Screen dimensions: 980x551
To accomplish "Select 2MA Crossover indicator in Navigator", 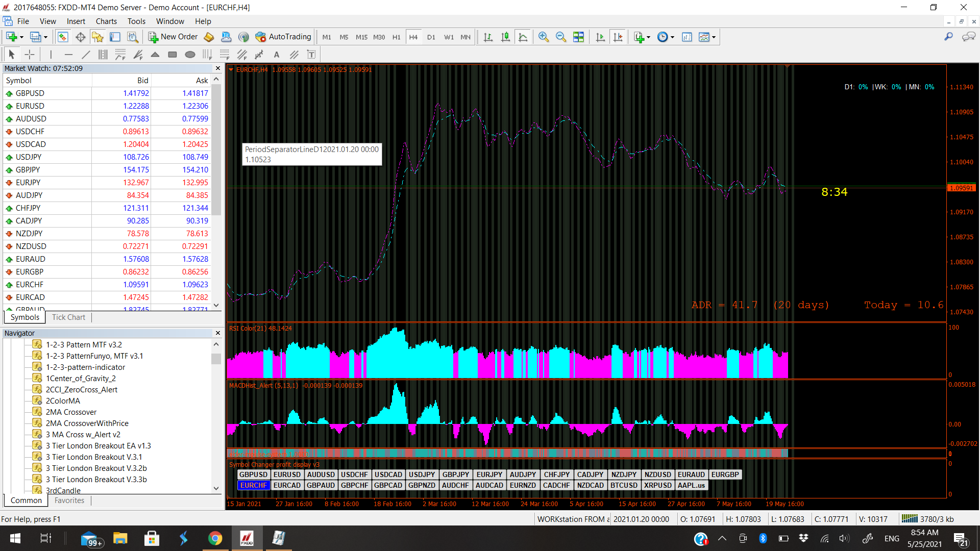I will tap(71, 412).
